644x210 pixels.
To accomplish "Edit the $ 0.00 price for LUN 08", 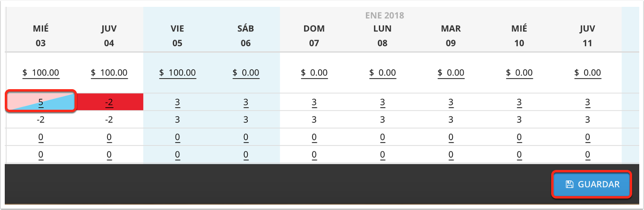I will pyautogui.click(x=382, y=73).
